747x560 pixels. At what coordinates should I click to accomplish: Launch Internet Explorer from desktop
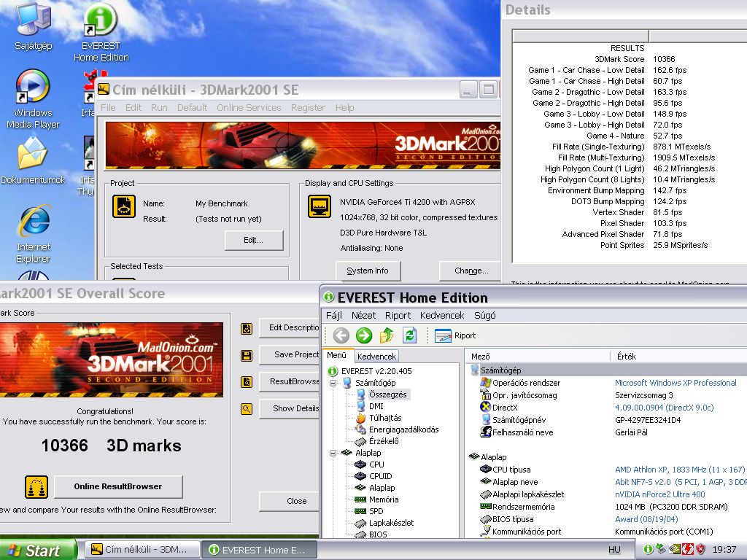click(34, 233)
